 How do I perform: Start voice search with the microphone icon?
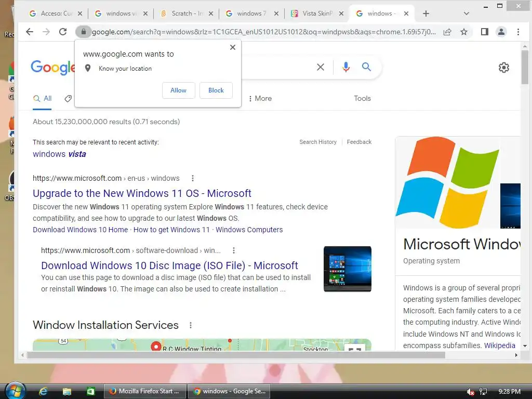pyautogui.click(x=345, y=67)
